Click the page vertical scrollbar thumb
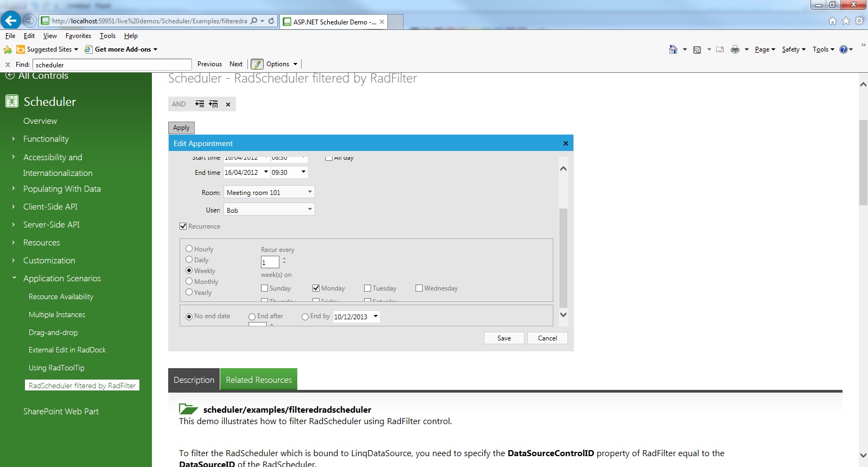 (x=863, y=162)
